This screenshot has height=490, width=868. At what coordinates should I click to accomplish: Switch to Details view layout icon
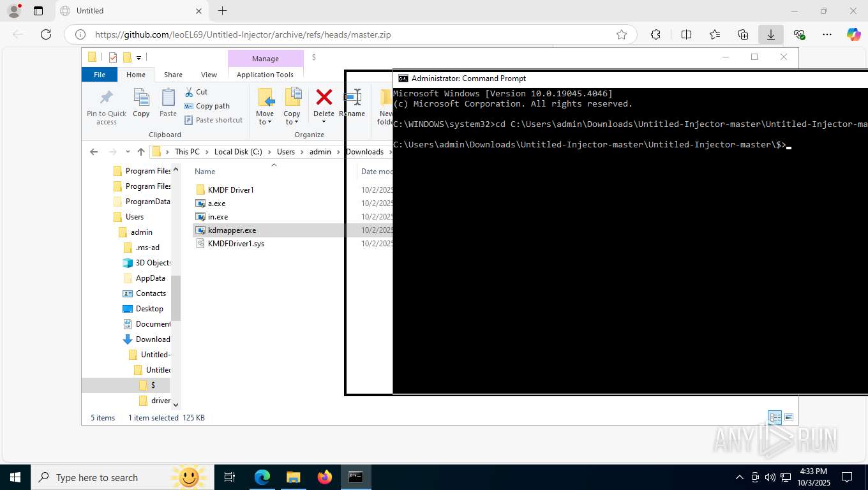pos(775,418)
